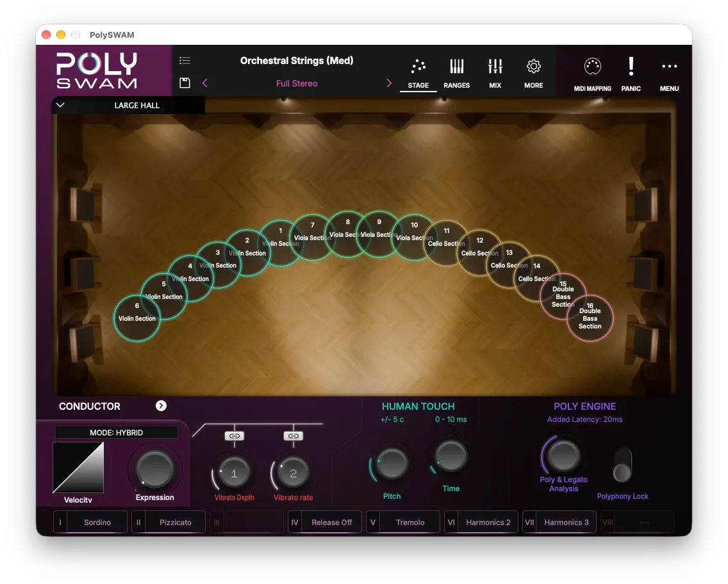This screenshot has width=728, height=584.
Task: Hit the Panic button
Action: [631, 74]
